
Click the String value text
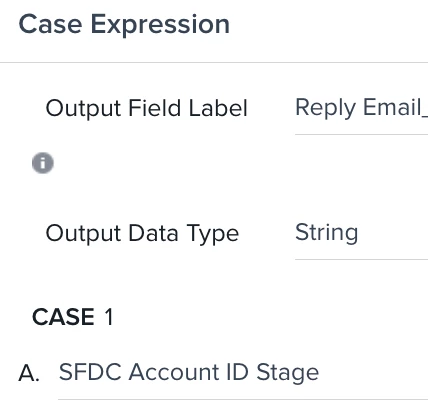[x=327, y=233]
